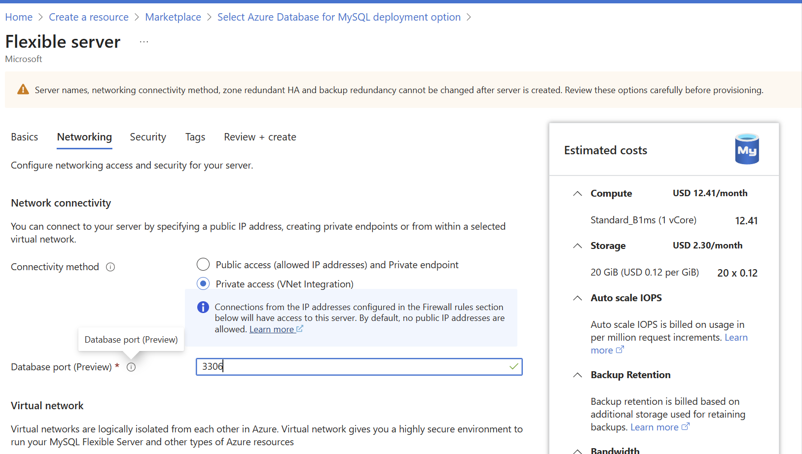Switch to the Basics tab
This screenshot has width=802, height=454.
[x=25, y=137]
